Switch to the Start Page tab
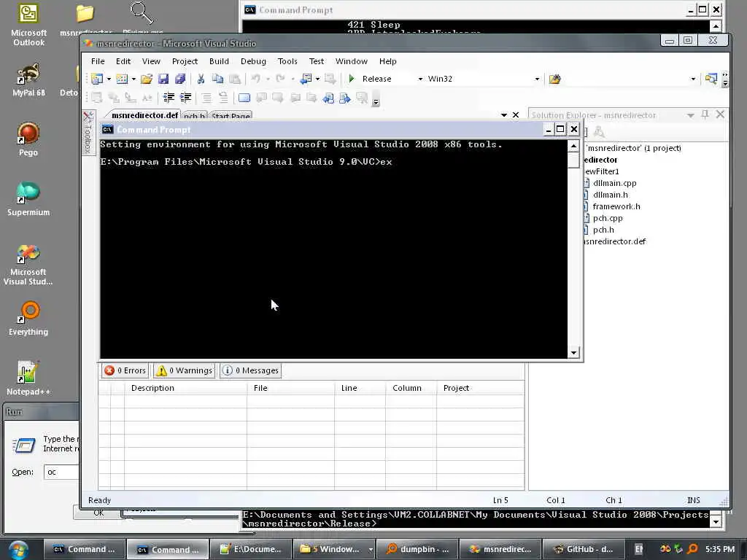 [231, 116]
